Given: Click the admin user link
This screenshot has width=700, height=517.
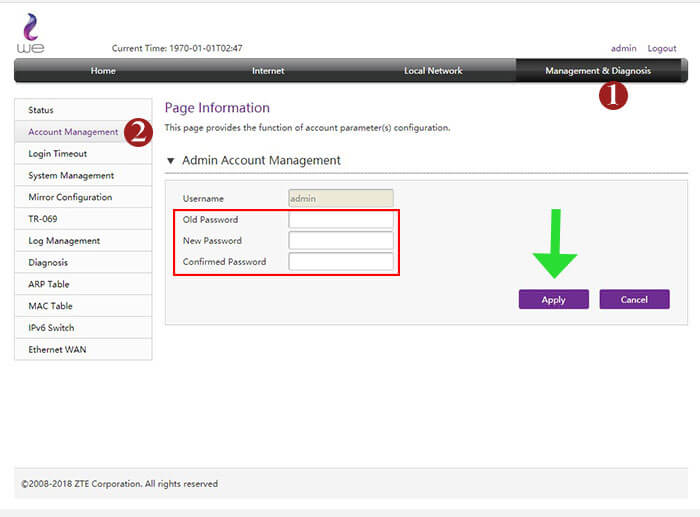Looking at the screenshot, I should (x=623, y=48).
